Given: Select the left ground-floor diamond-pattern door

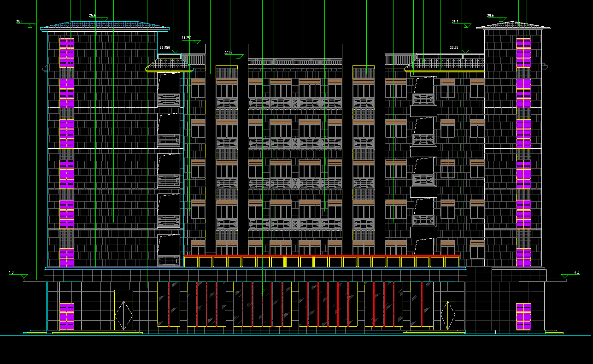Looking at the screenshot, I should click(123, 310).
